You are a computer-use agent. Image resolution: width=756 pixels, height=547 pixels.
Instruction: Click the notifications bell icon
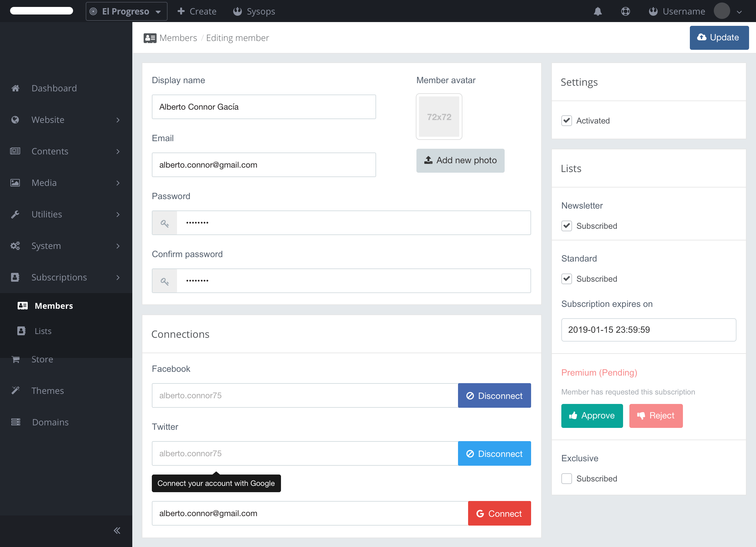(598, 11)
